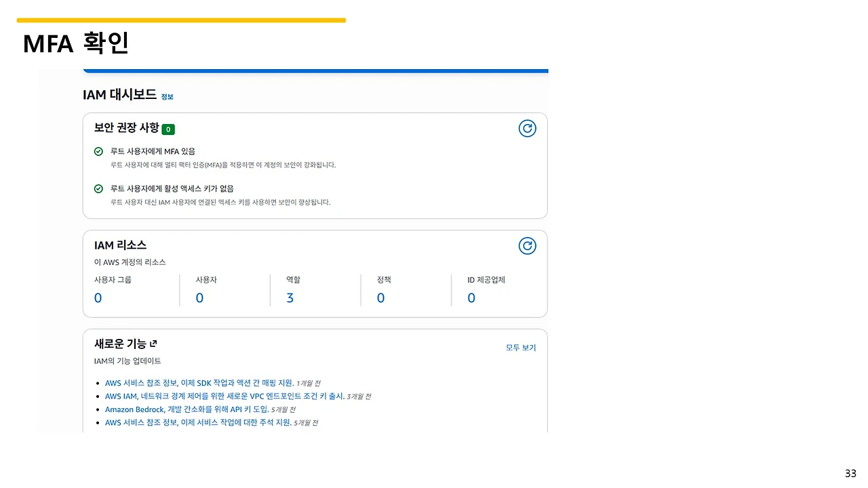Click 모두 보기 link
This screenshot has height=488, width=868.
pyautogui.click(x=521, y=348)
